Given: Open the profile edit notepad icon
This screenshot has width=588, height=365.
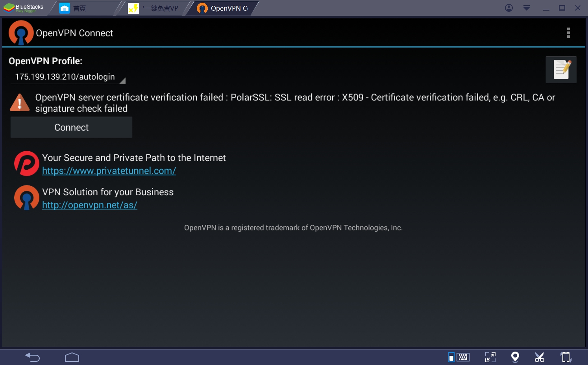Looking at the screenshot, I should click(561, 70).
